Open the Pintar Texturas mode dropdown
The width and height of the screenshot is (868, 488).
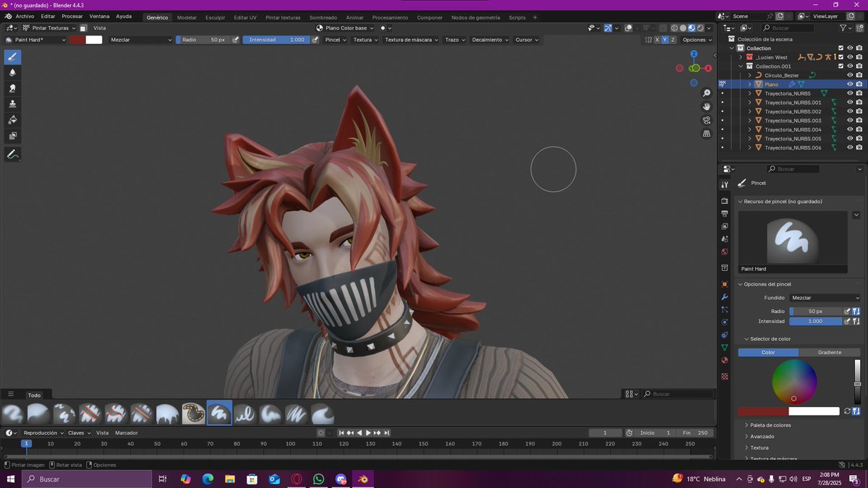[x=49, y=27]
